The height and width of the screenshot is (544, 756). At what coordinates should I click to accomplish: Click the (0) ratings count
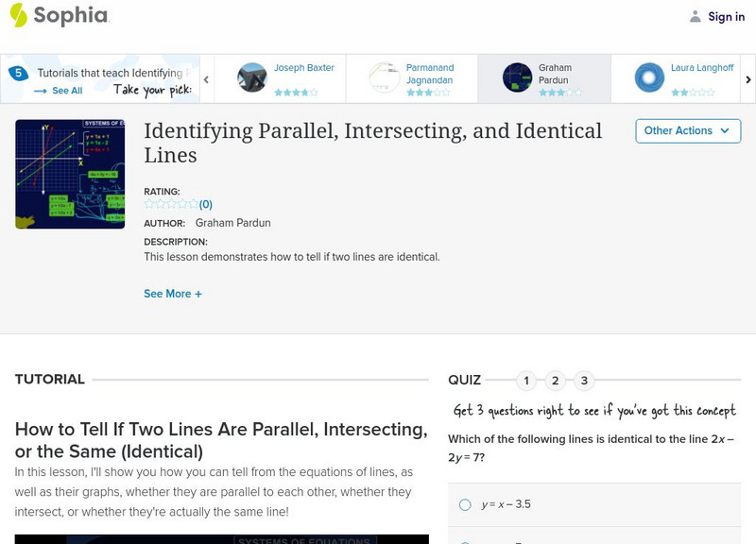(x=206, y=204)
